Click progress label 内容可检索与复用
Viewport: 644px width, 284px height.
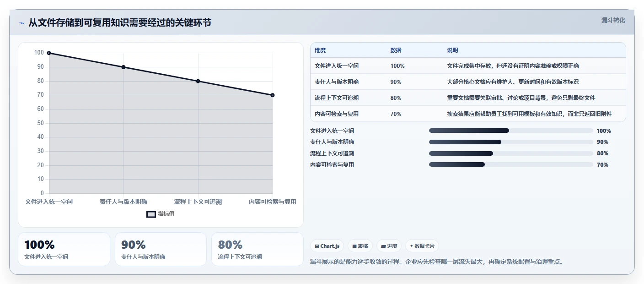[x=332, y=165]
